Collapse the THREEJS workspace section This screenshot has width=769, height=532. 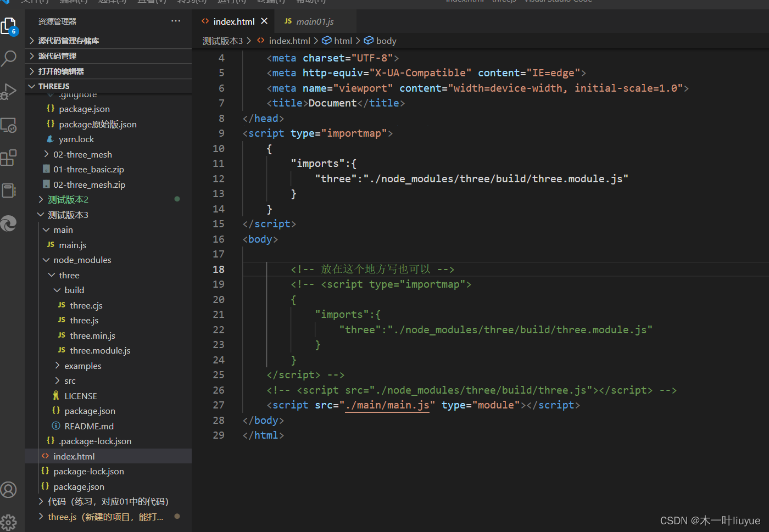pos(108,86)
